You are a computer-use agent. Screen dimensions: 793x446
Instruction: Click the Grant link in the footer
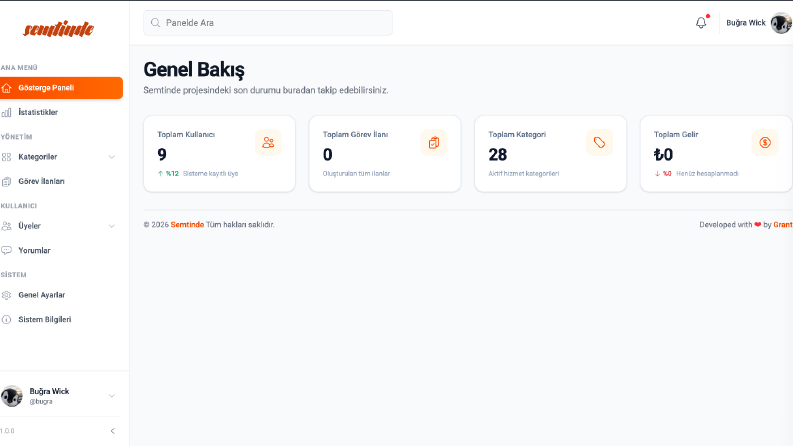[783, 225]
